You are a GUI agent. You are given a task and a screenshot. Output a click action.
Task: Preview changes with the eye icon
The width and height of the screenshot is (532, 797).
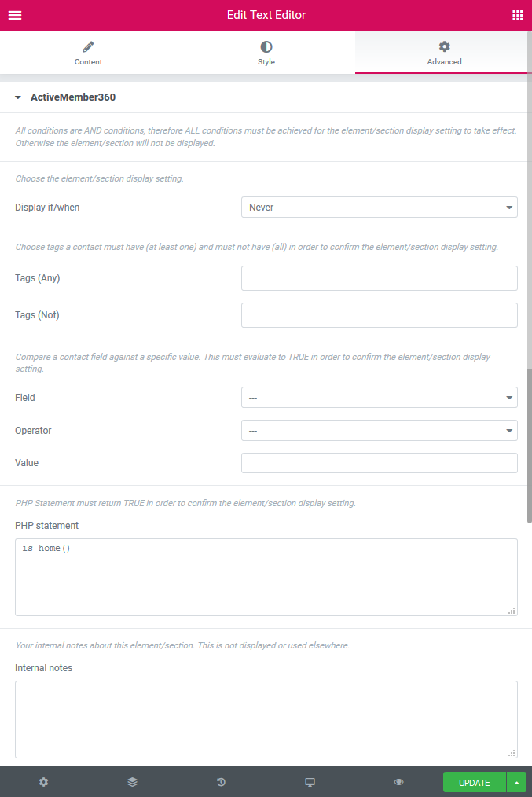pos(398,782)
